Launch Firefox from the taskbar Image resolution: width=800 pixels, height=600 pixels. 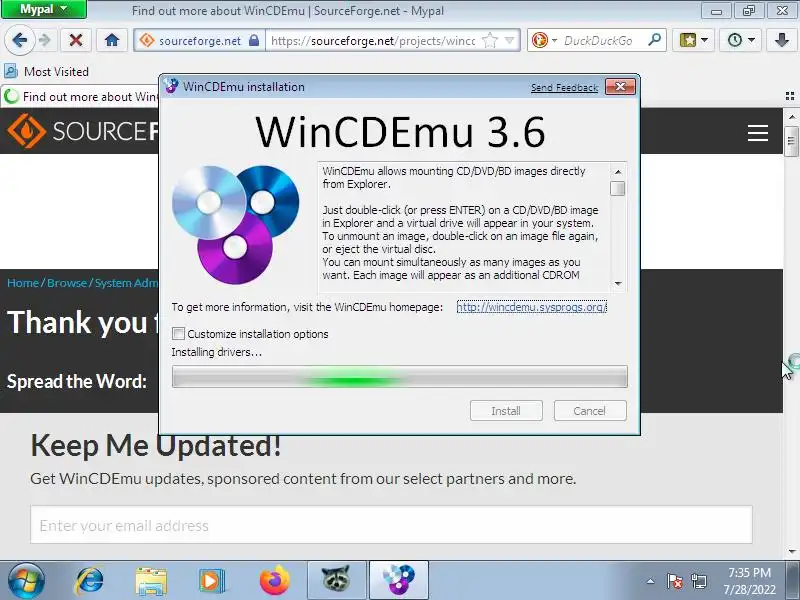tap(274, 581)
